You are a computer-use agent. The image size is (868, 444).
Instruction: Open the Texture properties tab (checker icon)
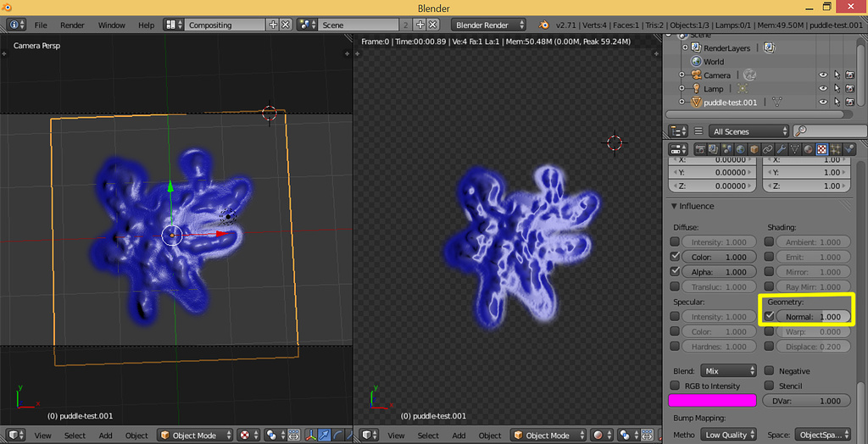coord(821,149)
